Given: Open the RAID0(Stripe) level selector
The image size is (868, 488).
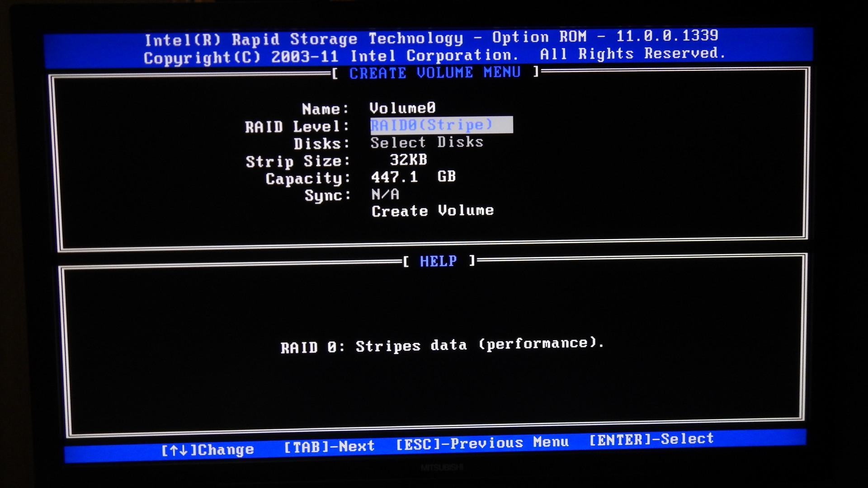Looking at the screenshot, I should tap(441, 125).
